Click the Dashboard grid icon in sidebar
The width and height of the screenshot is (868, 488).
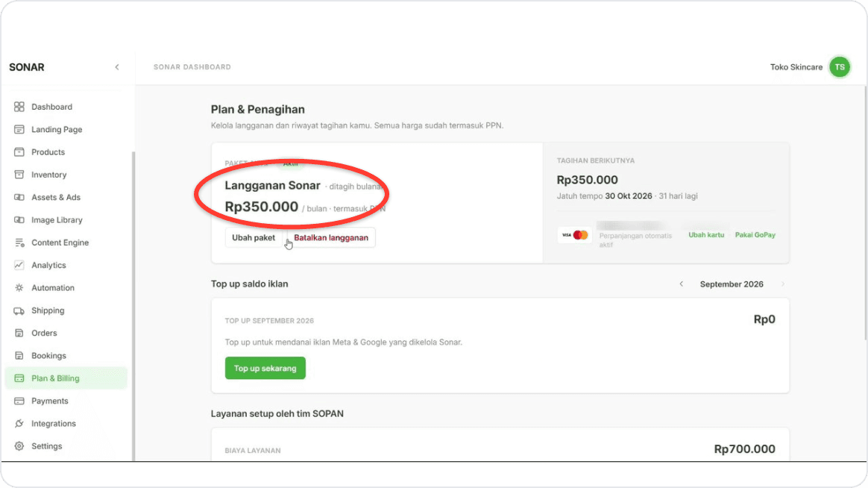tap(19, 107)
